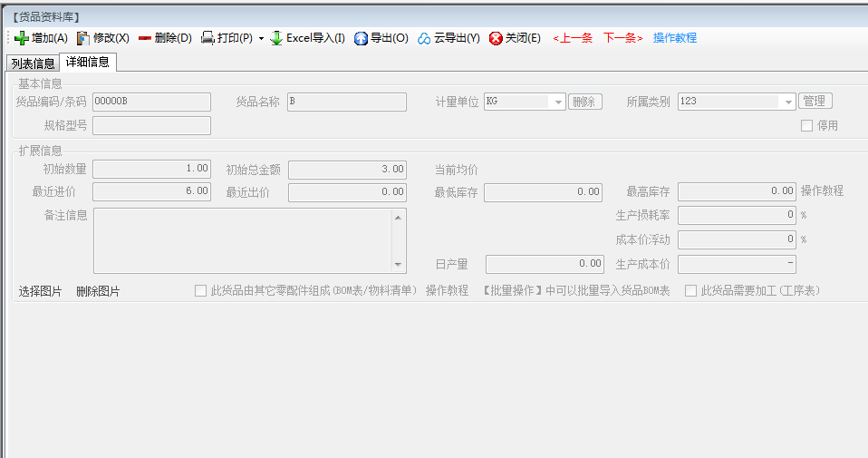Click the red Close (关闭) icon
This screenshot has height=458, width=868.
tap(496, 38)
